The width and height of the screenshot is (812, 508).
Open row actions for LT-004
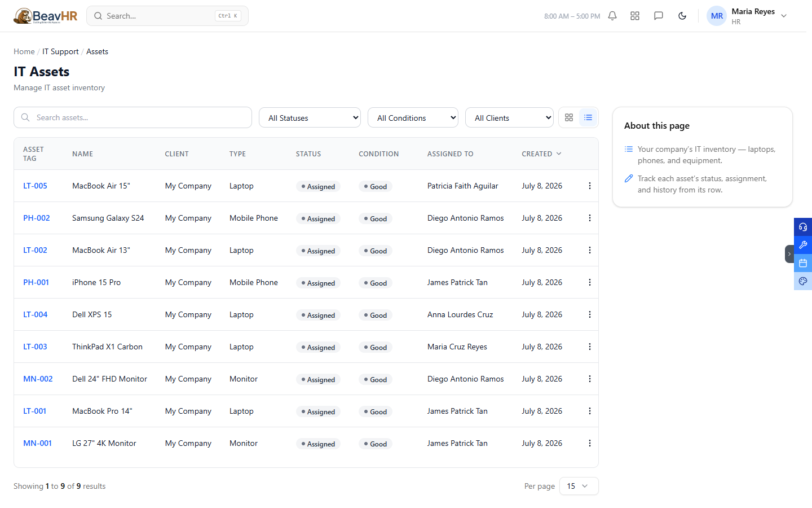590,314
